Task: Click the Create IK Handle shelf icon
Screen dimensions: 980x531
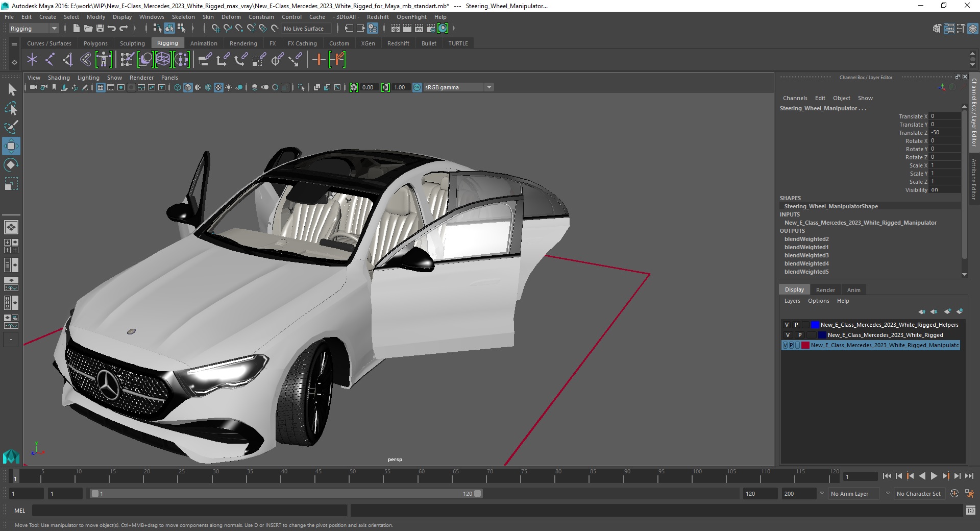Action: pos(68,60)
